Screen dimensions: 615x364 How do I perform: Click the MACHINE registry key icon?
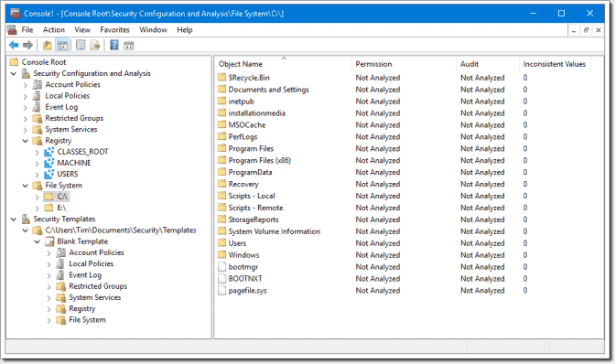coord(49,163)
